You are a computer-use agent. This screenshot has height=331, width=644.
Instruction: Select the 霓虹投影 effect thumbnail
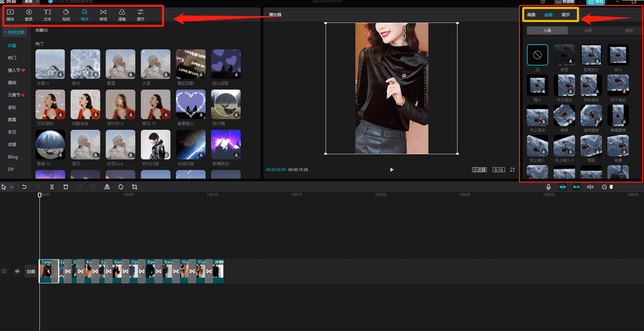(191, 64)
